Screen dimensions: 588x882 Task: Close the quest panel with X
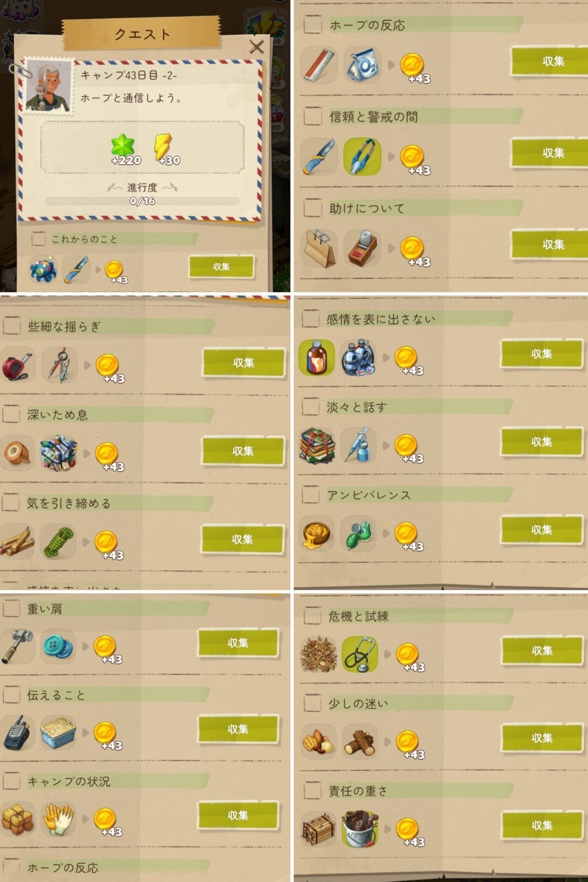(x=257, y=47)
